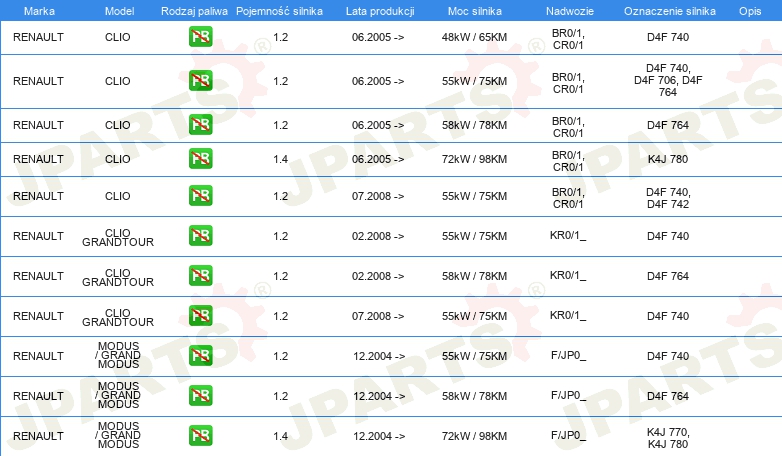Click BR0/1, CR0/1 in the D4F 742 row
Image resolution: width=782 pixels, height=456 pixels.
tap(568, 198)
